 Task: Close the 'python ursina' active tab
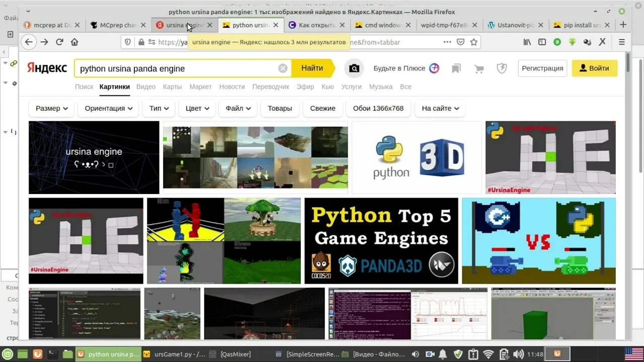pyautogui.click(x=276, y=25)
